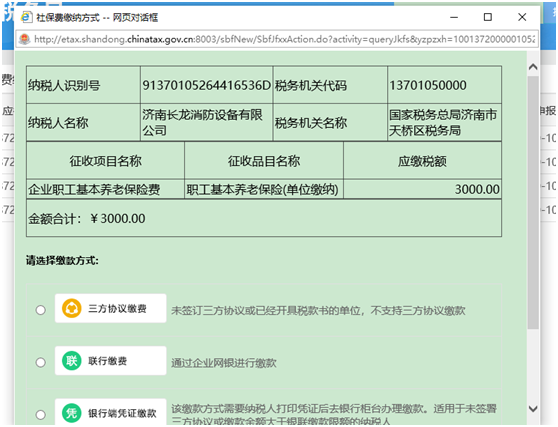Click the scrollbar up arrow
The image size is (558, 427).
[x=533, y=67]
